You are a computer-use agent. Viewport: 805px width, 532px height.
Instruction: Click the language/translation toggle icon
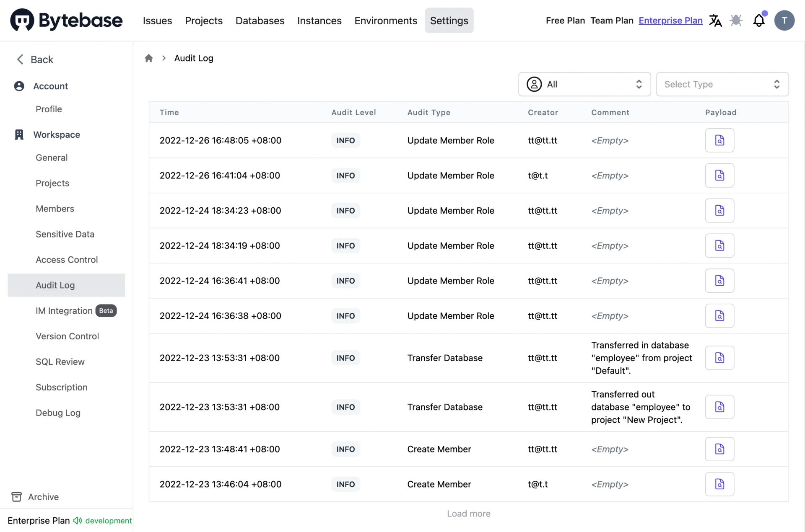[x=716, y=20]
